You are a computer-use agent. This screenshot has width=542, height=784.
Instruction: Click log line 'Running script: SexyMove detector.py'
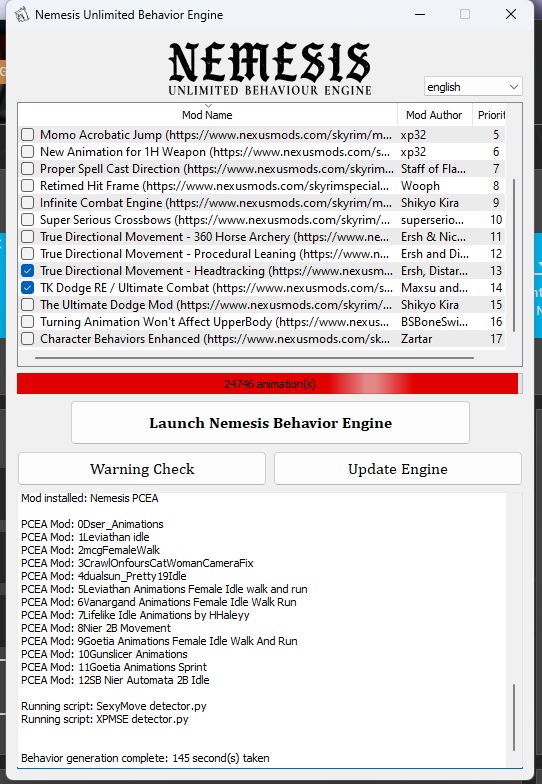(114, 706)
